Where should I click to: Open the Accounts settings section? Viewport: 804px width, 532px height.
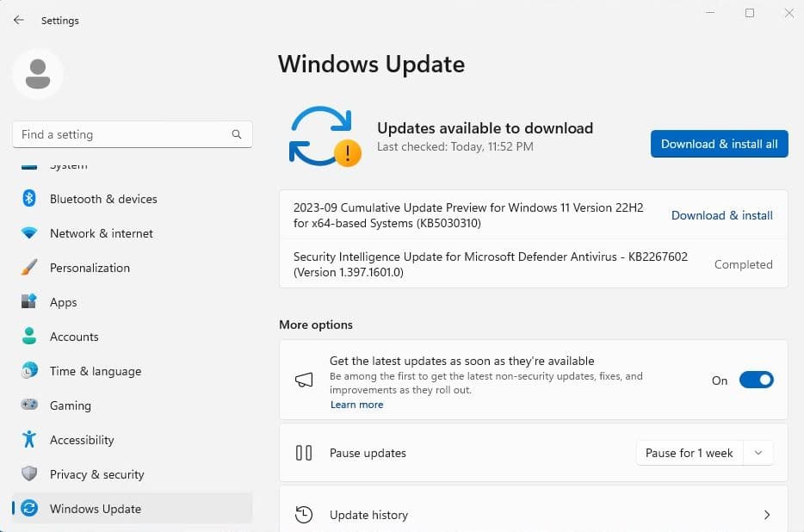click(74, 337)
